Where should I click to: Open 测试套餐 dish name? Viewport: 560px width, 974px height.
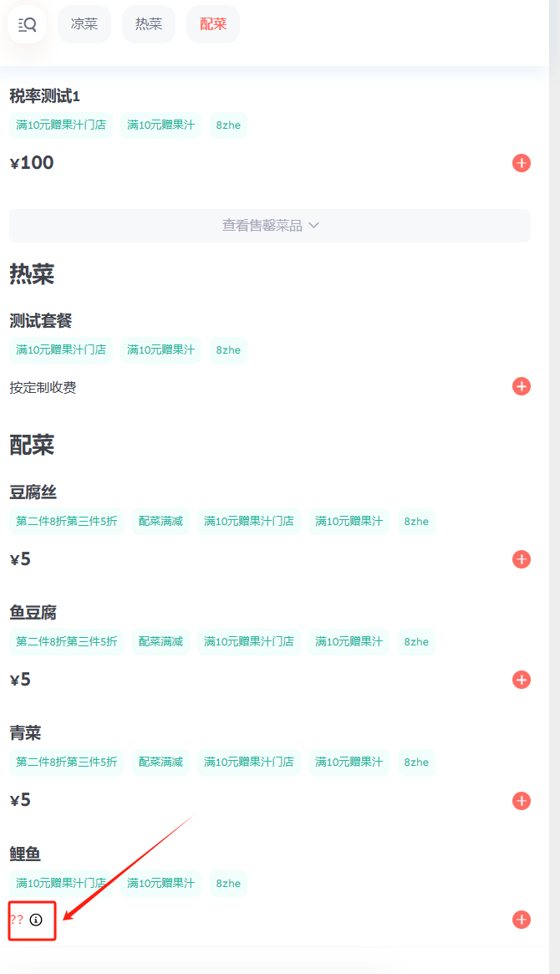41,320
